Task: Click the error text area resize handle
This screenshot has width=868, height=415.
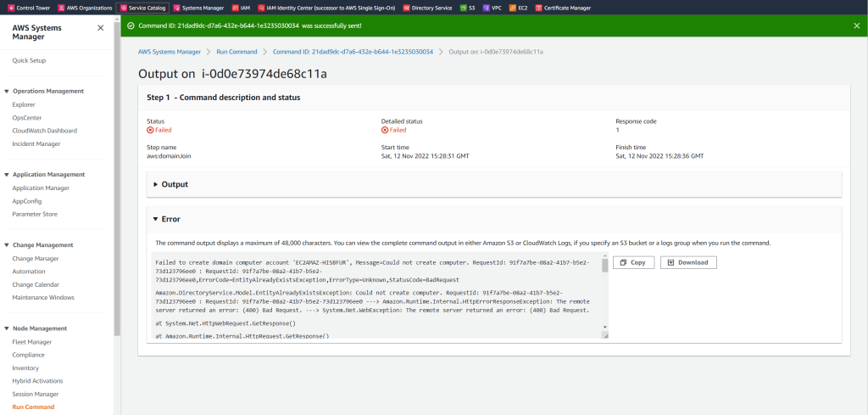Action: click(x=605, y=335)
